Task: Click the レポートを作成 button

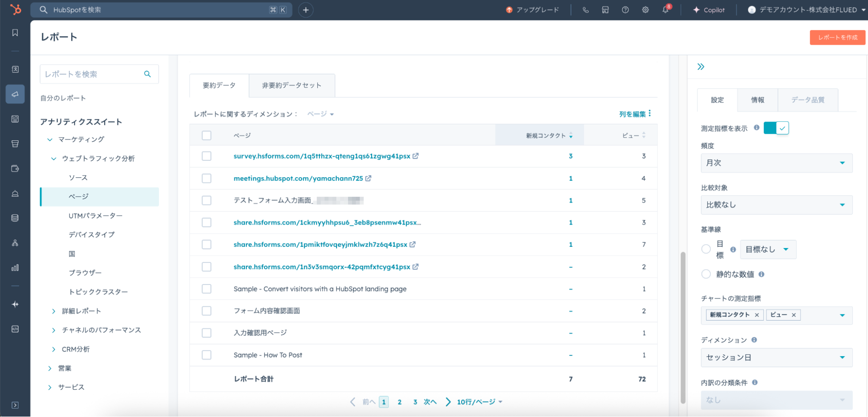Action: coord(838,37)
